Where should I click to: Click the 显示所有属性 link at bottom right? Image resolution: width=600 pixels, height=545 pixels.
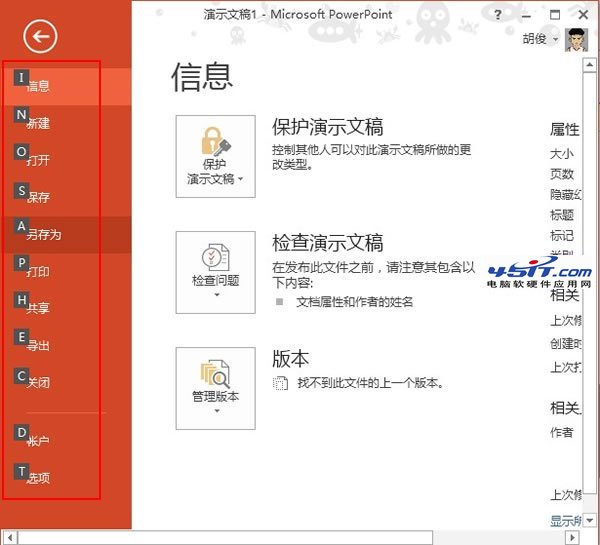566,520
